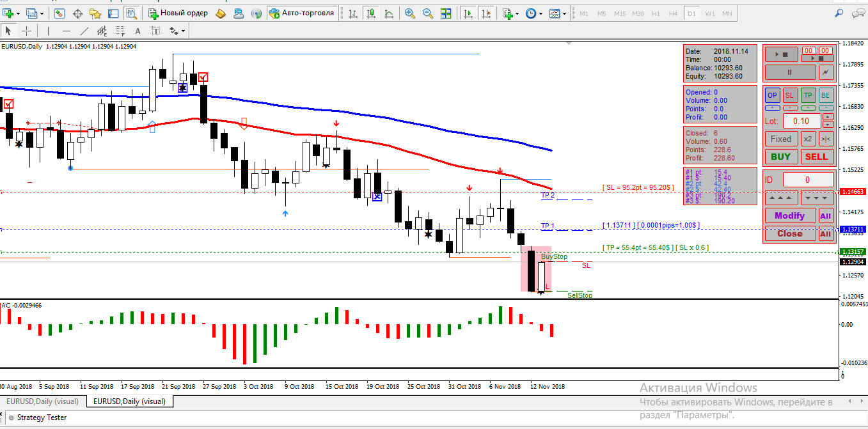Open the Profiles icon
Image resolution: width=868 pixels, height=429 pixels.
click(32, 13)
